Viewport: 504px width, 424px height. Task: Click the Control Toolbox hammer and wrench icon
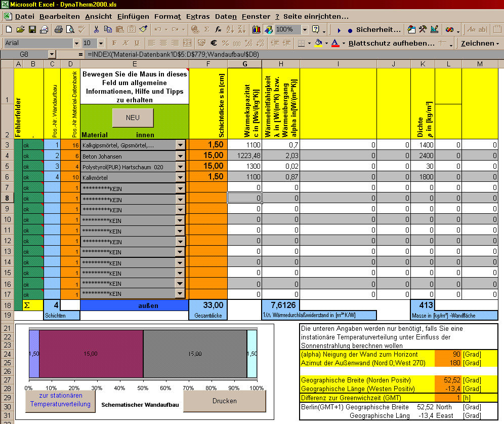(x=423, y=29)
